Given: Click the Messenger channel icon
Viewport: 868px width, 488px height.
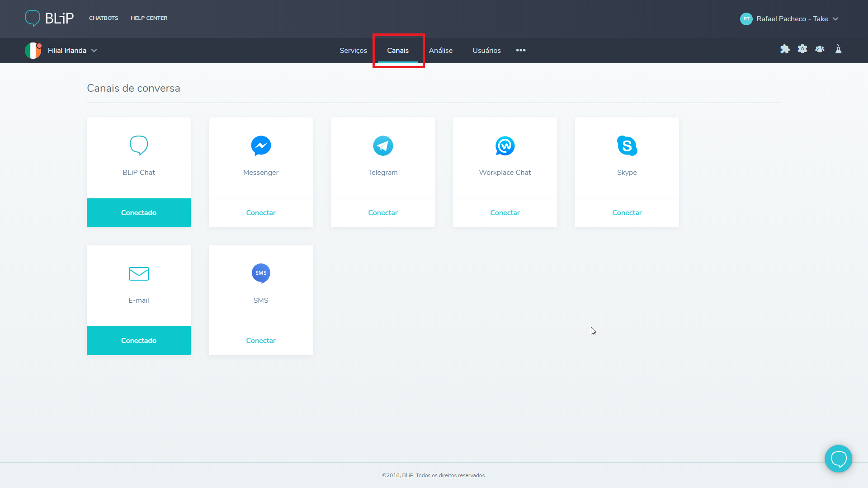Looking at the screenshot, I should click(261, 145).
